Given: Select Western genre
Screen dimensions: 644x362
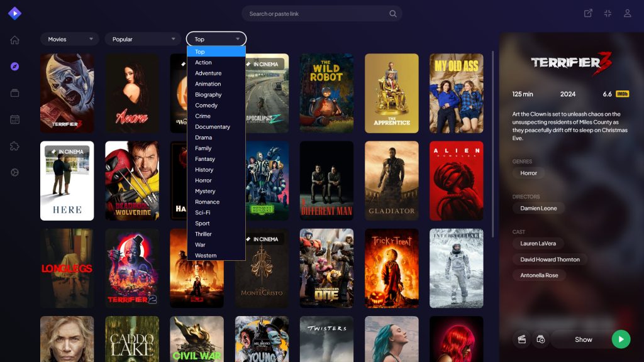Looking at the screenshot, I should click(216, 255).
